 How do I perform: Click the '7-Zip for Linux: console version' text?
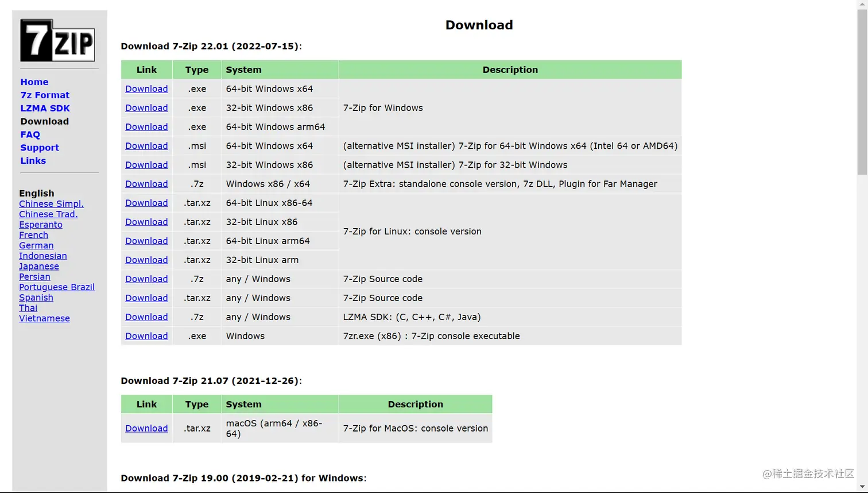(x=412, y=232)
